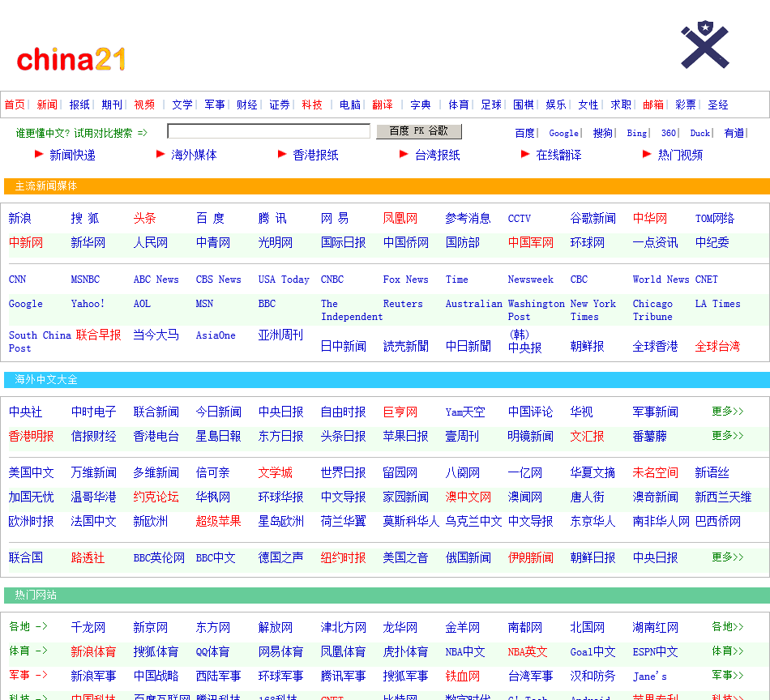
Task: Open the 新浪体育 link
Action: (93, 652)
